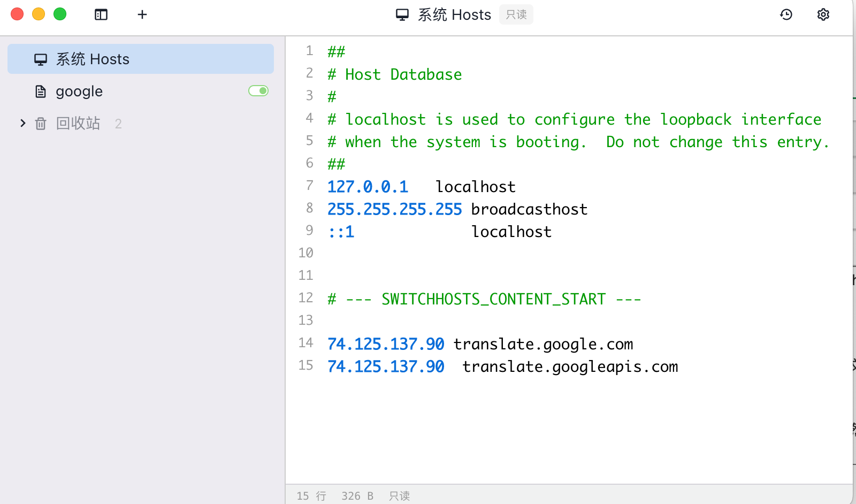Click 'localhost' on line 9
The width and height of the screenshot is (856, 504).
[511, 232]
